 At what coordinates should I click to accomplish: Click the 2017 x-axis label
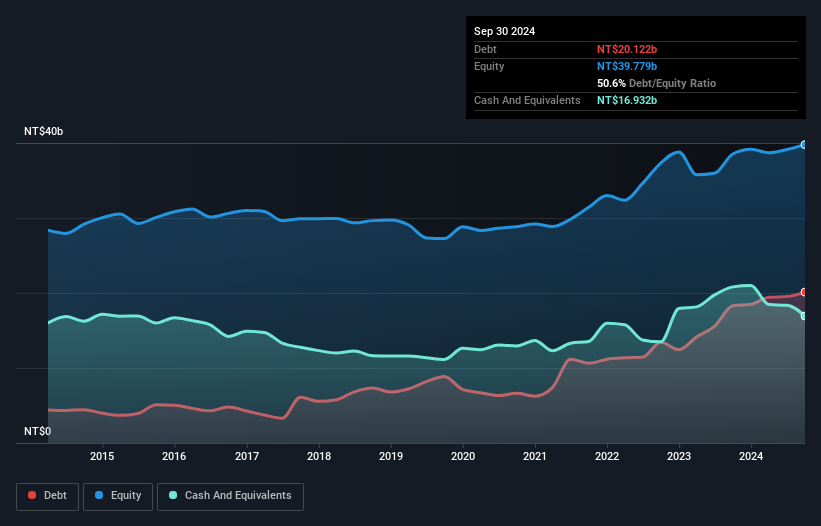click(247, 456)
